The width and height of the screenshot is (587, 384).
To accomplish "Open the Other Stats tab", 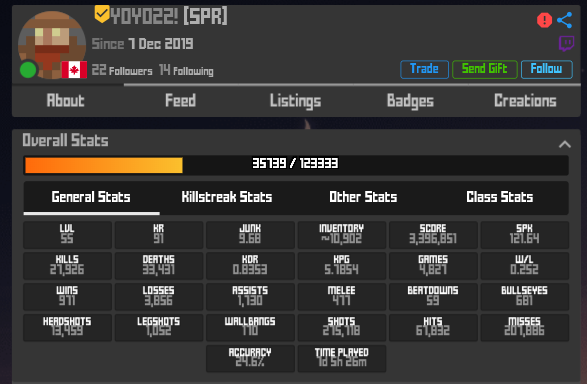I will 363,197.
